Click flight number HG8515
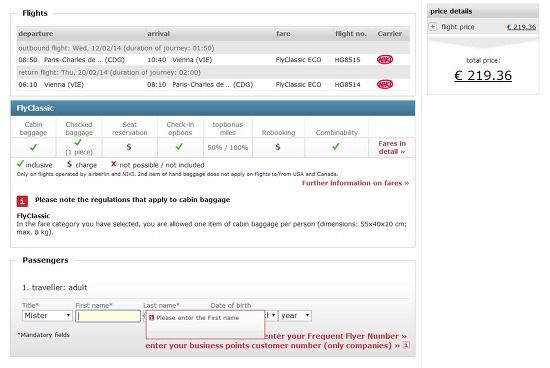 (347, 60)
